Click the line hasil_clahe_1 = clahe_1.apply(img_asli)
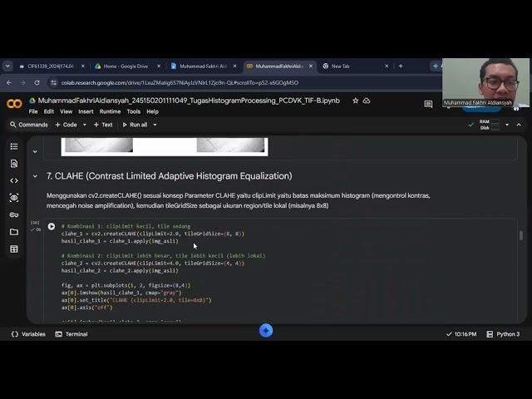Screen dimensions: 532x399 [120, 241]
